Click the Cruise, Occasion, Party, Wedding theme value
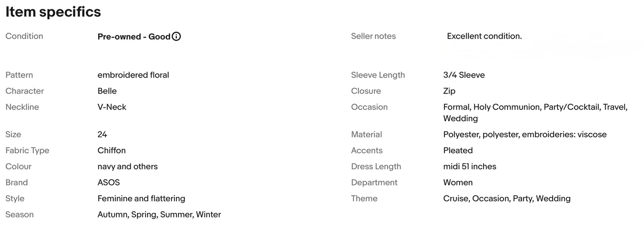 [507, 199]
